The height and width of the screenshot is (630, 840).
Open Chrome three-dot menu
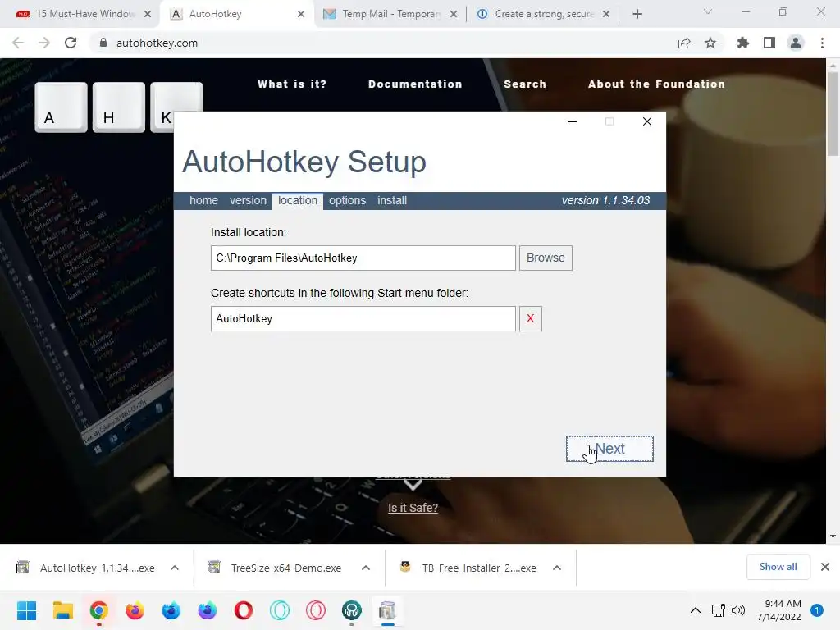822,43
